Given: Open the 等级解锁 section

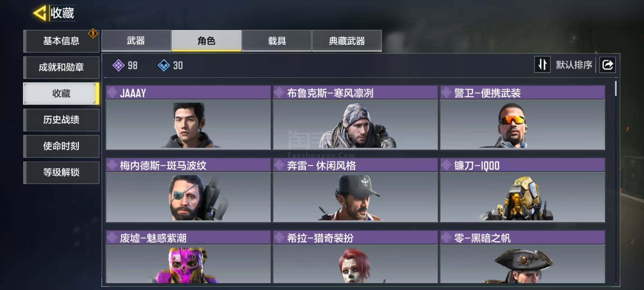Looking at the screenshot, I should point(61,172).
